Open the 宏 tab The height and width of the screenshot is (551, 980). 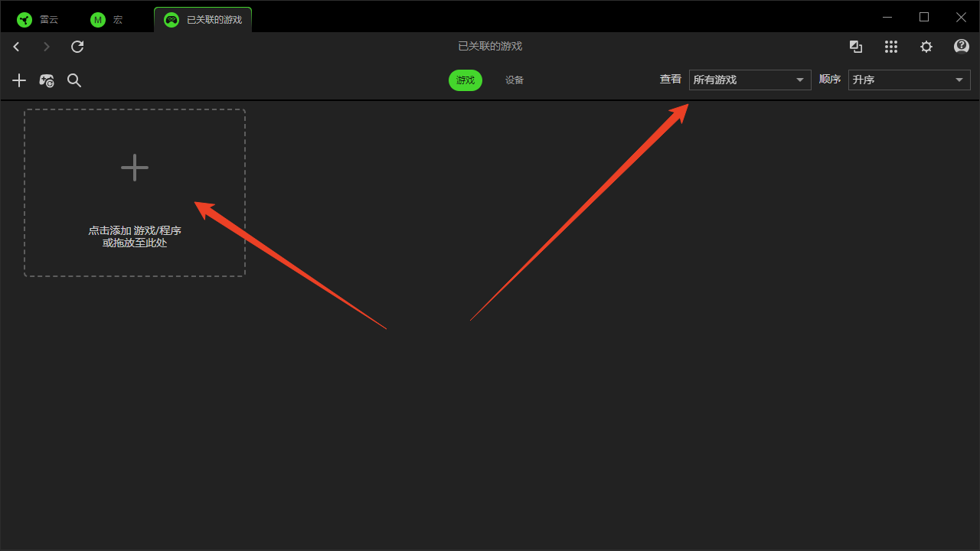coord(107,20)
